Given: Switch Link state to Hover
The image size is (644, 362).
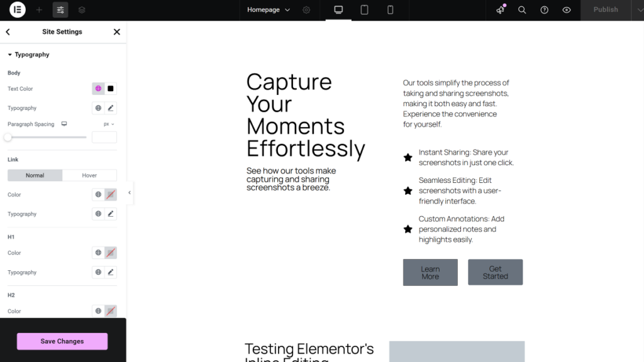Looking at the screenshot, I should (89, 175).
